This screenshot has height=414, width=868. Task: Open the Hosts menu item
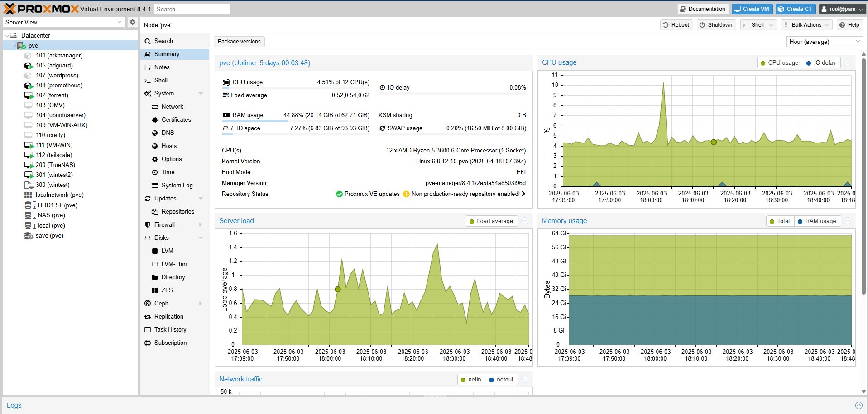pyautogui.click(x=175, y=146)
